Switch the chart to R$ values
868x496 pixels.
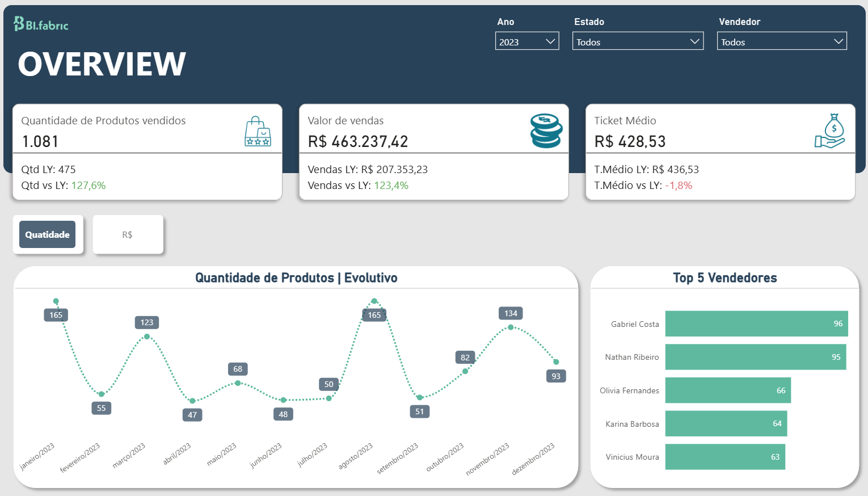click(128, 234)
